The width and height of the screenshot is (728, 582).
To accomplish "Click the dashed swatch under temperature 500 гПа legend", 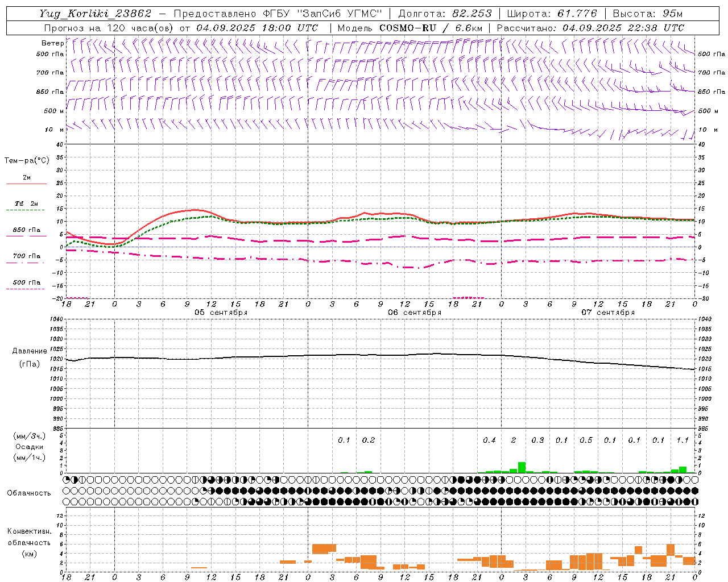I will tap(26, 289).
